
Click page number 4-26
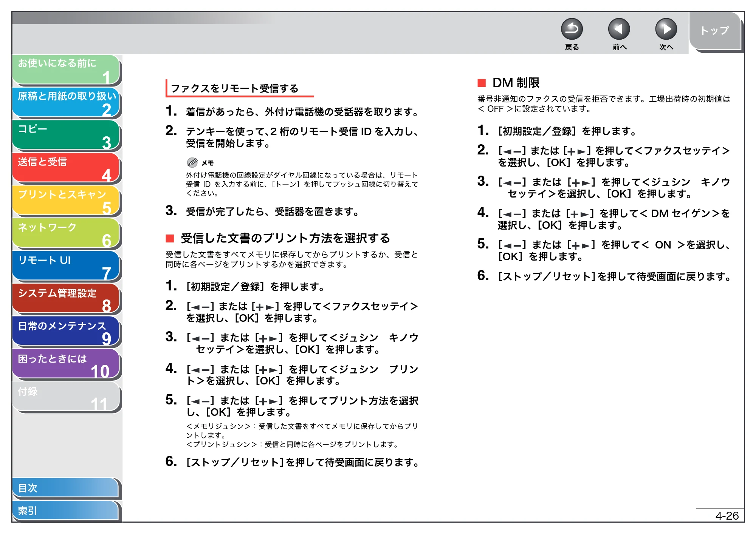tap(727, 515)
